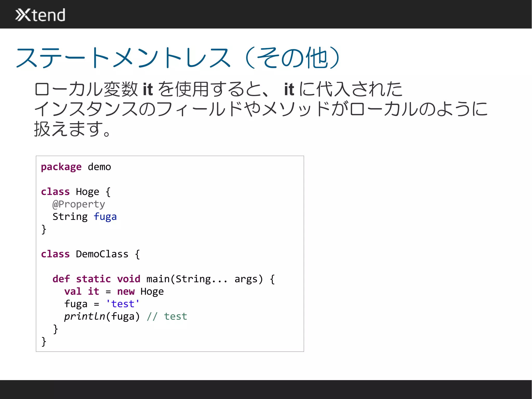Click the '@Property' annotation
Viewport: 532px width, 399px height.
coord(79,204)
